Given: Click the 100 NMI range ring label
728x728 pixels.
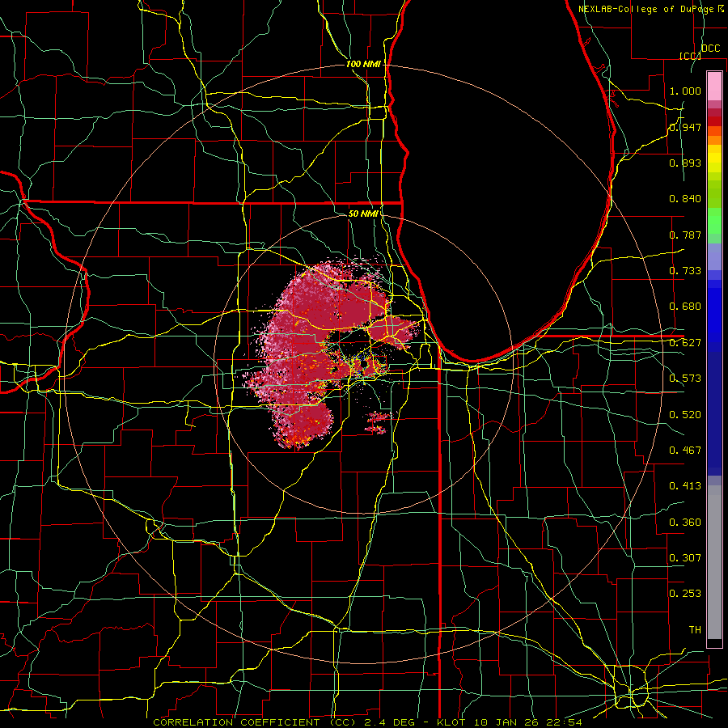Looking at the screenshot, I should (363, 64).
